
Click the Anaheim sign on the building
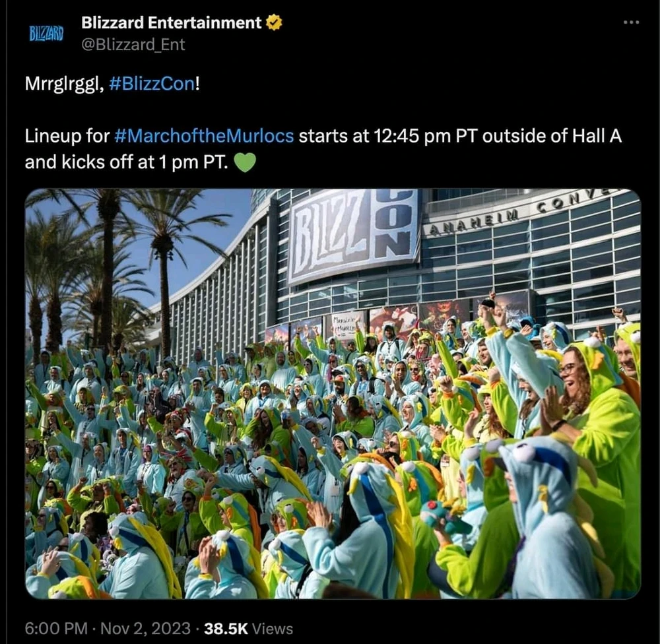[x=473, y=221]
